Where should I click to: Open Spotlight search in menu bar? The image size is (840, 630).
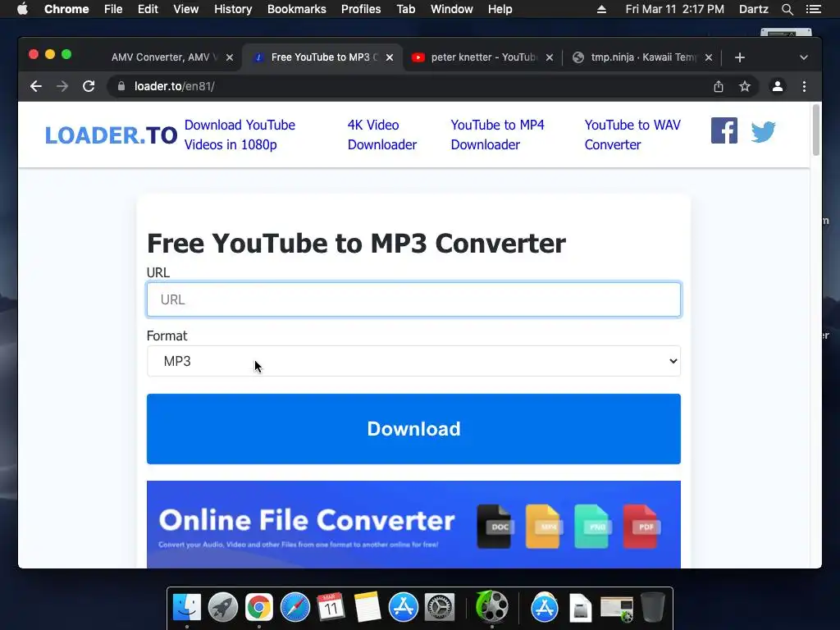(787, 9)
